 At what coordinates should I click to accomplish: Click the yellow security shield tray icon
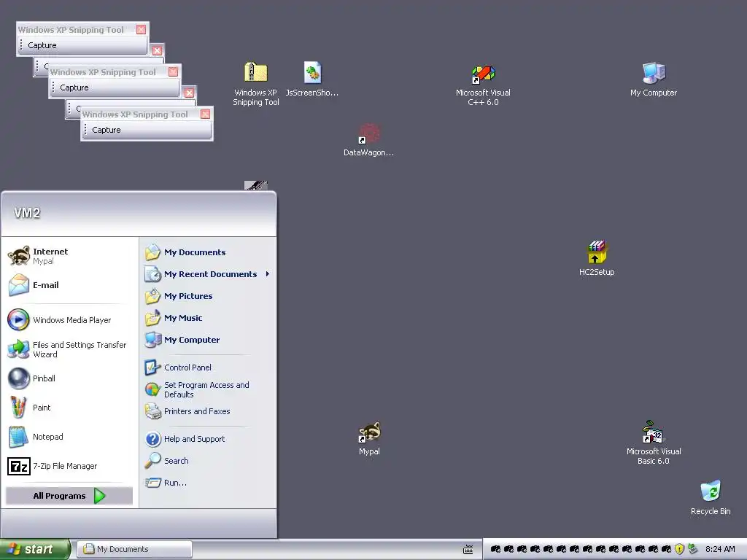(x=680, y=549)
